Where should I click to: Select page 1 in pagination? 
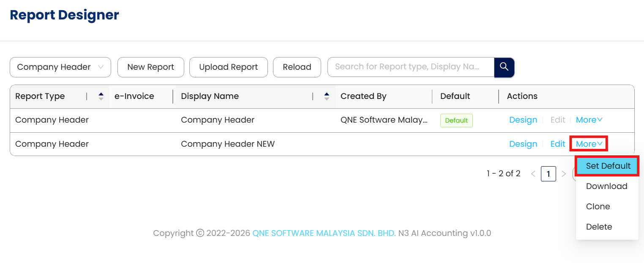548,174
